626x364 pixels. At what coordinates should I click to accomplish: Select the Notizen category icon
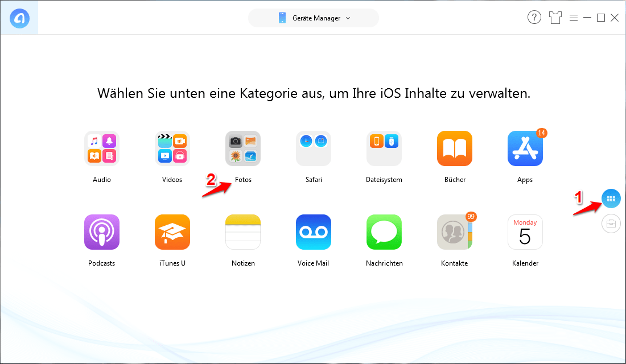[243, 232]
